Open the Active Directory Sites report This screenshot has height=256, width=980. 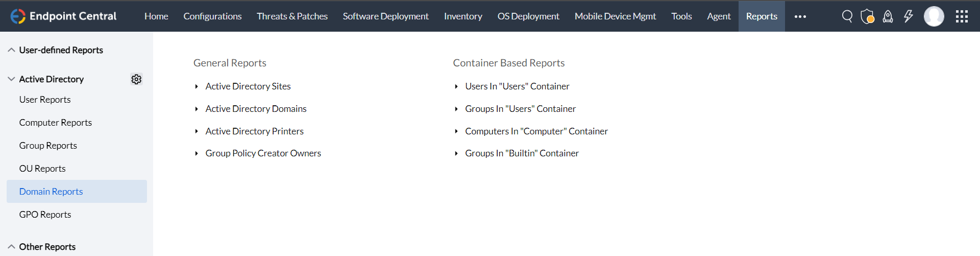pyautogui.click(x=248, y=86)
